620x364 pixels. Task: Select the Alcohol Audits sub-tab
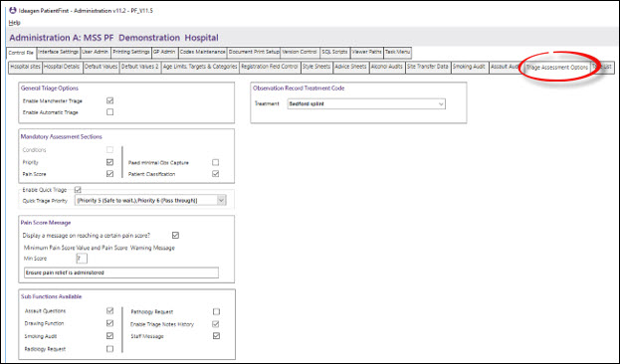tap(387, 68)
